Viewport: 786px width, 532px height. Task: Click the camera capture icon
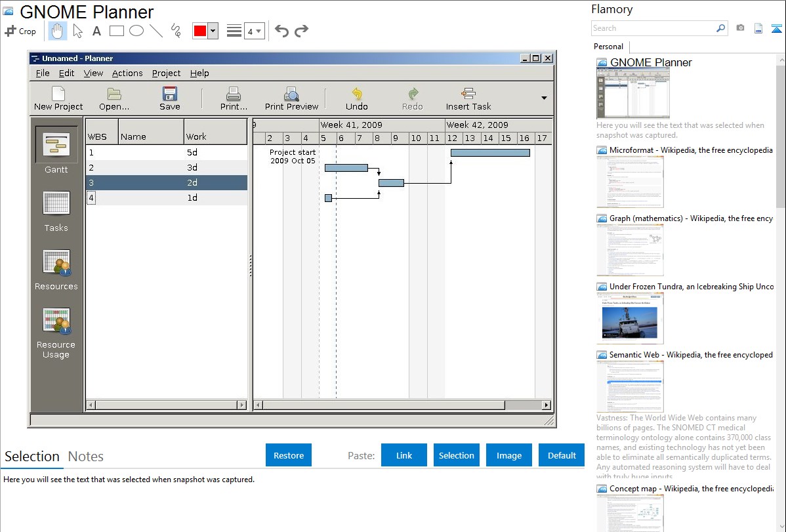pos(740,28)
